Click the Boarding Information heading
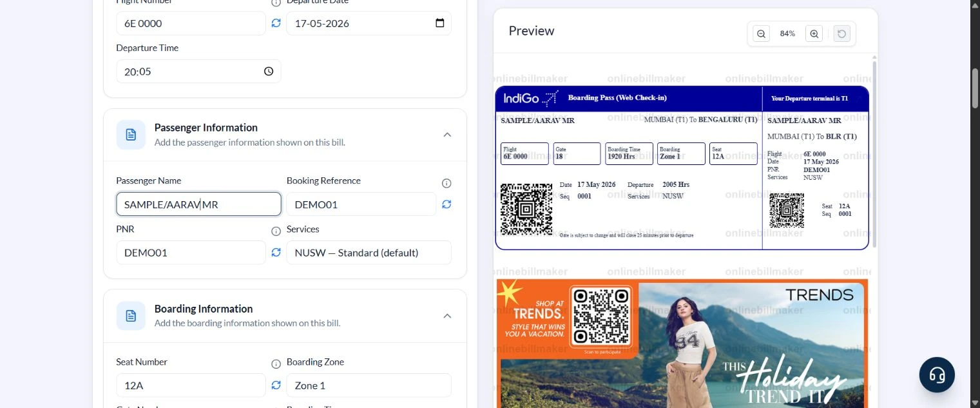This screenshot has width=980, height=408. tap(204, 309)
